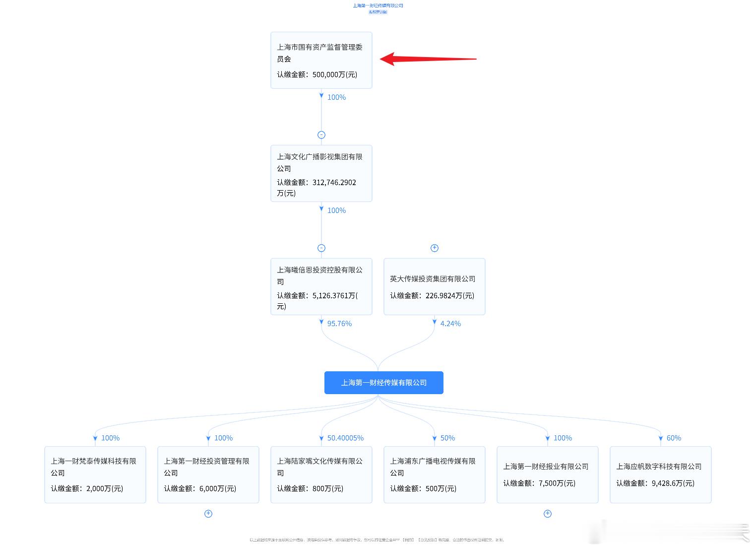Image resolution: width=756 pixels, height=551 pixels.
Task: Click 100% label above 上海第一财经投资管理
Action: [223, 438]
